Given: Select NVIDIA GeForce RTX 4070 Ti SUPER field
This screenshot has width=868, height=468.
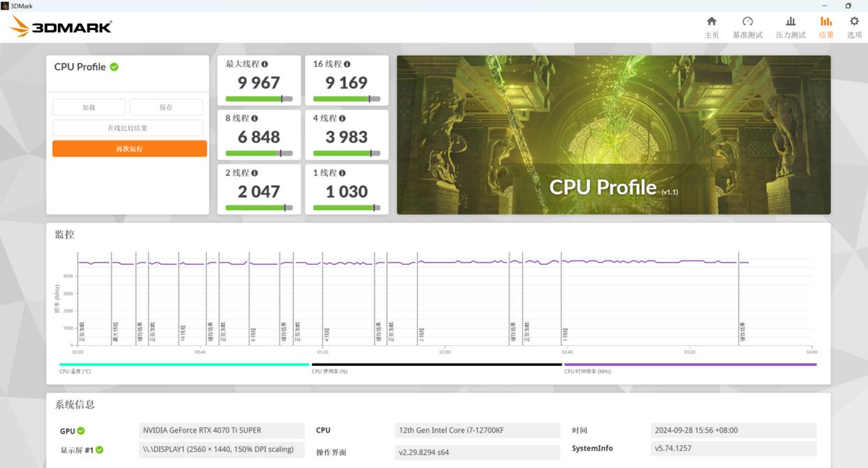Looking at the screenshot, I should coord(222,430).
